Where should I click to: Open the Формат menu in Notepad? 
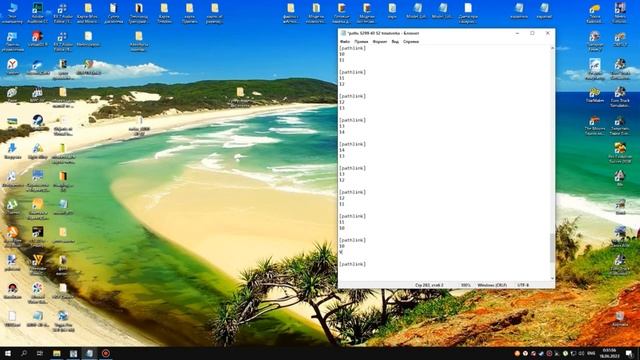point(380,42)
